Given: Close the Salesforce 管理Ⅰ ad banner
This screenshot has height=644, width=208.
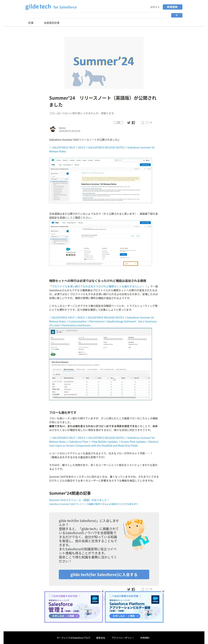Looking at the screenshot, I should click(102, 591).
